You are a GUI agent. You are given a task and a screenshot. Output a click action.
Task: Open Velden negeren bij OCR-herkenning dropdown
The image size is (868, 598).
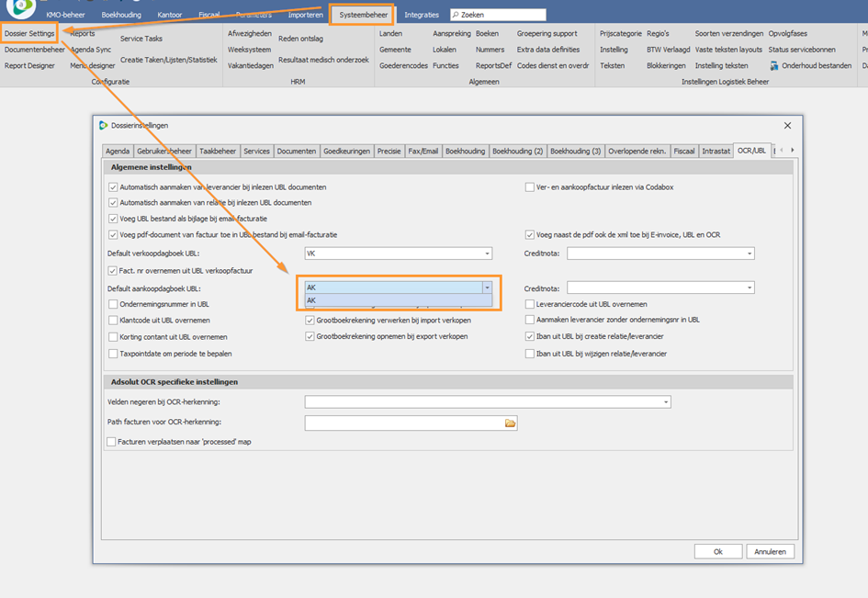pyautogui.click(x=665, y=402)
